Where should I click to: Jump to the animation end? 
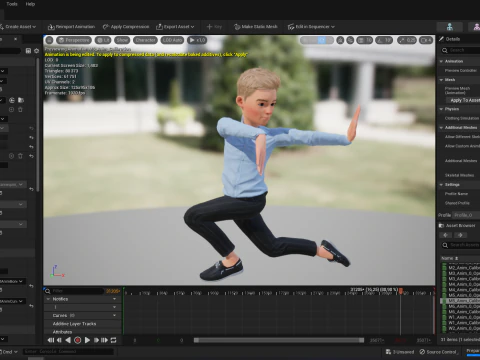click(104, 340)
